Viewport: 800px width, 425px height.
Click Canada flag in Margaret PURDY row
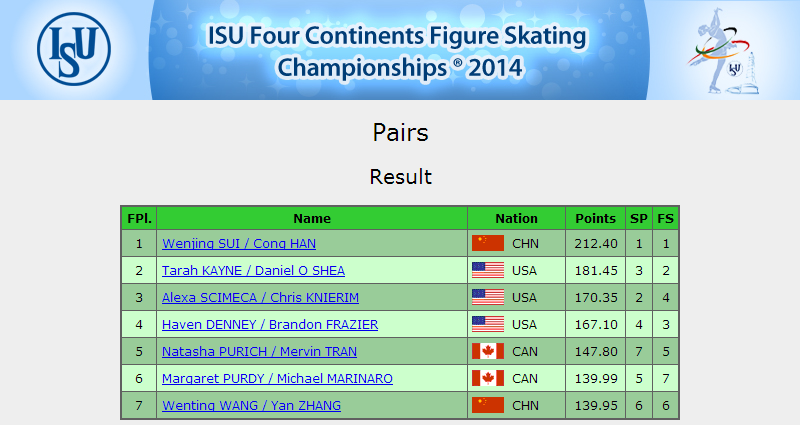pyautogui.click(x=488, y=379)
